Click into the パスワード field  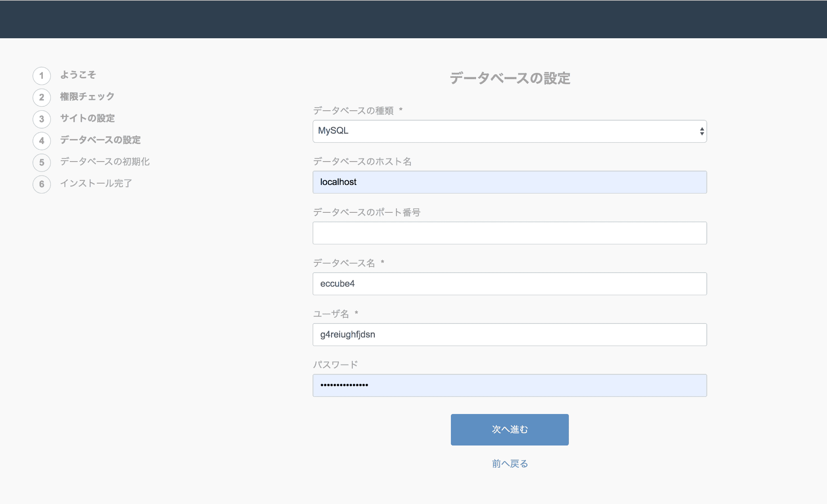509,386
